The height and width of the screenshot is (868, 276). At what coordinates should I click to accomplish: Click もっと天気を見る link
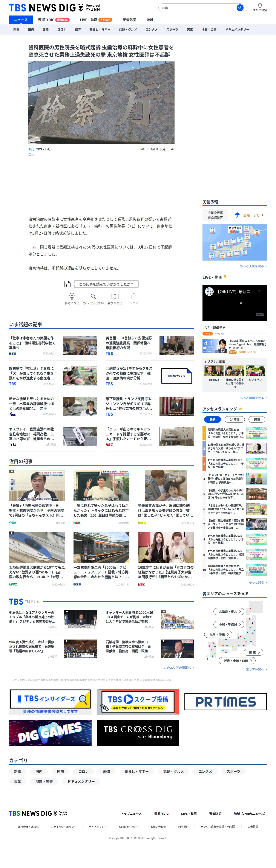point(253,266)
